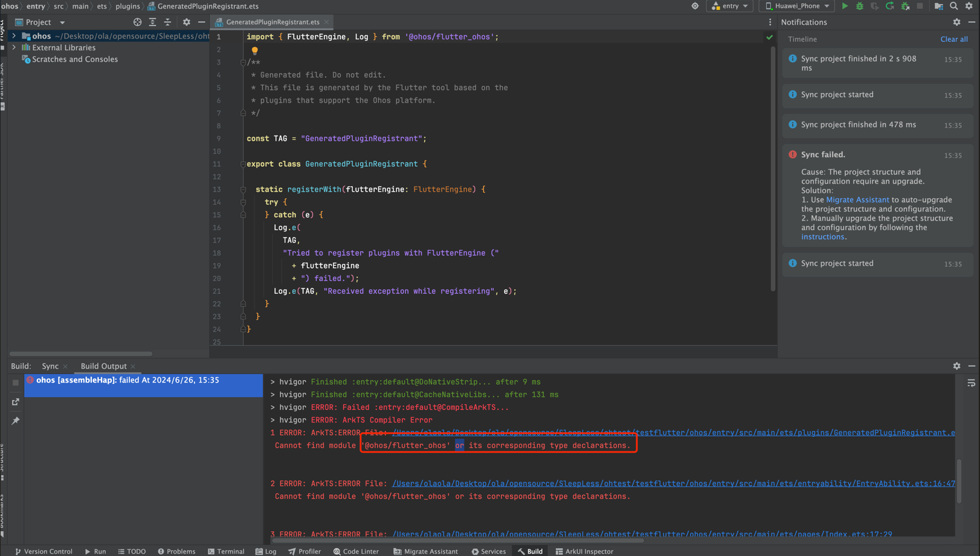Open the Build panel settings gear
This screenshot has height=556, width=980.
(956, 366)
